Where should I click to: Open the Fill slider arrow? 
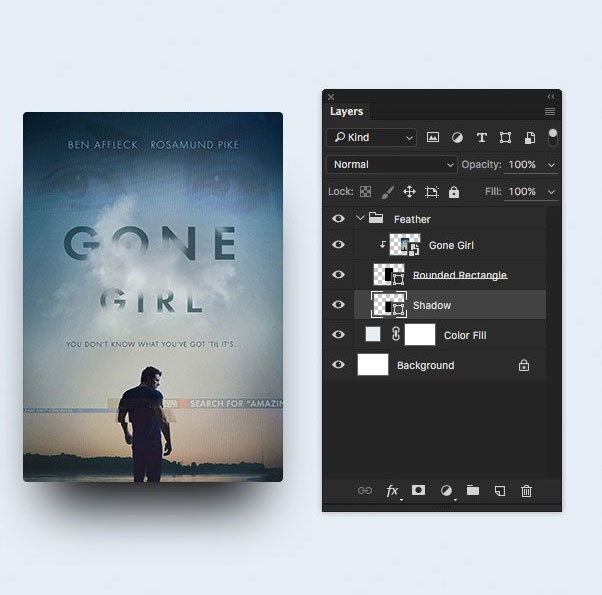(x=551, y=192)
